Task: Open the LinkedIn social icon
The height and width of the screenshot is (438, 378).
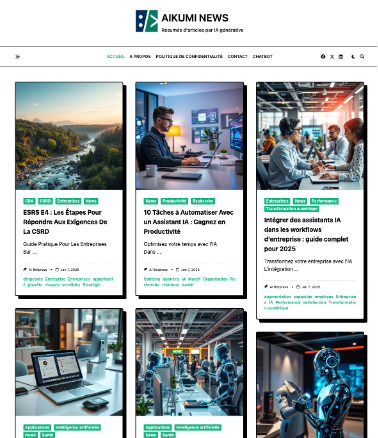Action: point(341,57)
